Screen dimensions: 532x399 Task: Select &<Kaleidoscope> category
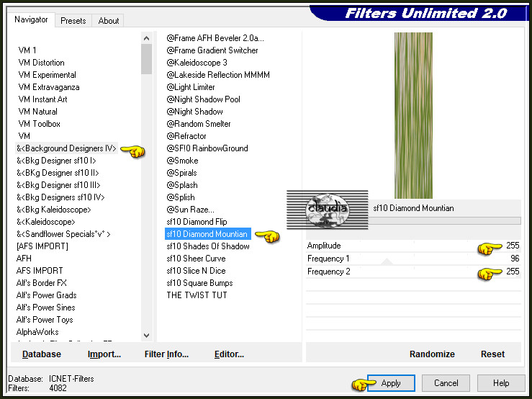[46, 221]
